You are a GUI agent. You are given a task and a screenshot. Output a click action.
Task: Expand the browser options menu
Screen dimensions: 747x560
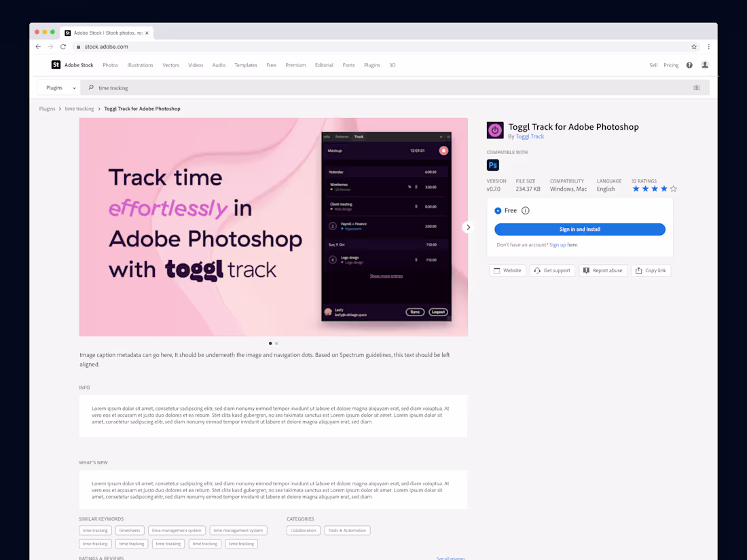coord(708,46)
